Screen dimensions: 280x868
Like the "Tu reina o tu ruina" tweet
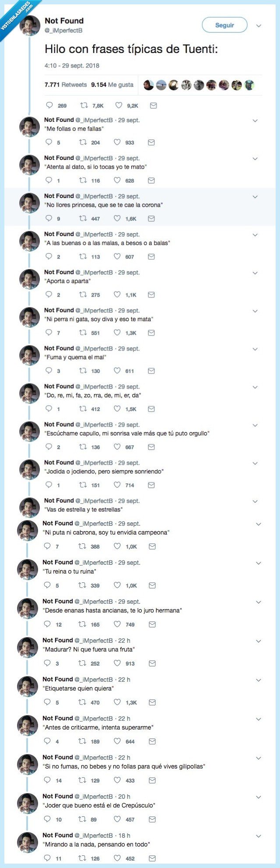(x=117, y=585)
